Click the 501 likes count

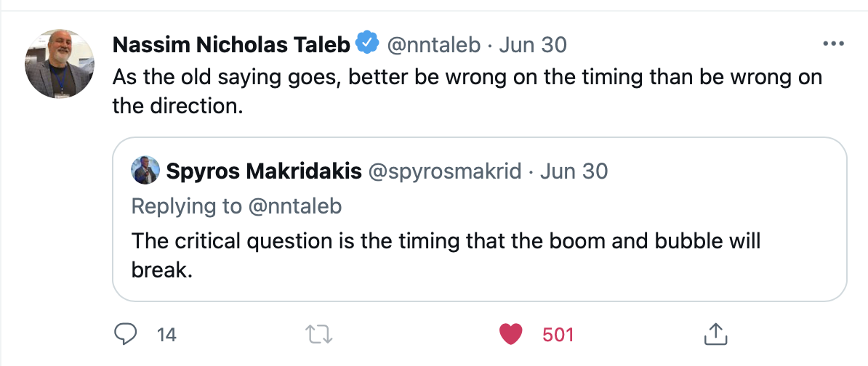[x=558, y=335]
